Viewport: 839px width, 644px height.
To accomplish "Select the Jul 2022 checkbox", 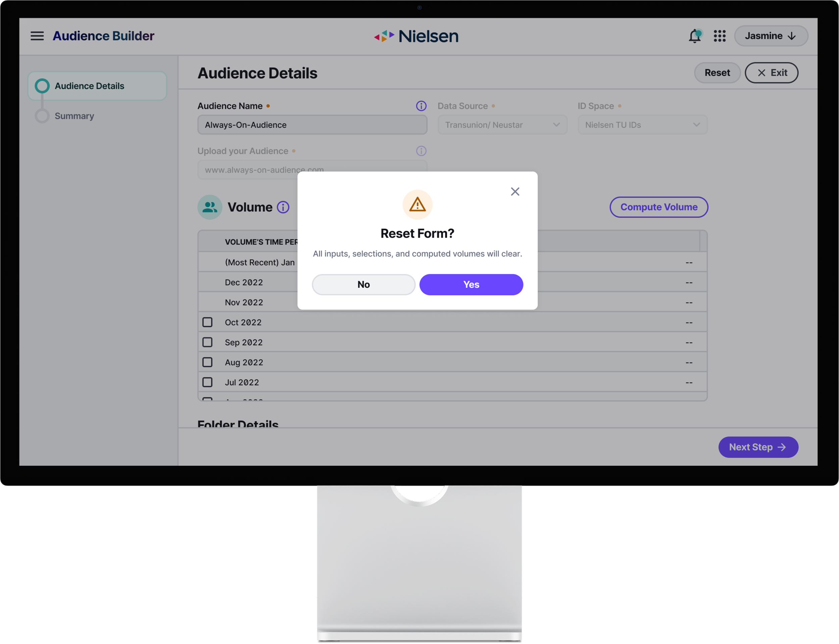I will [207, 382].
